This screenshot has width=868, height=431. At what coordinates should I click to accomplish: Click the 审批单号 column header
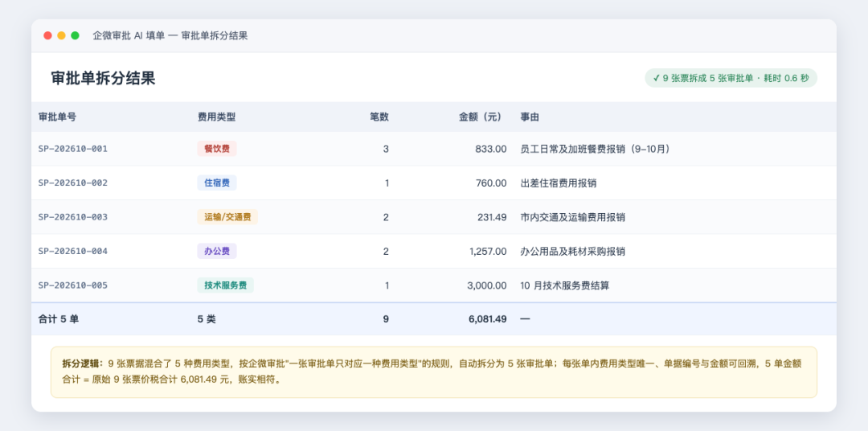(57, 117)
